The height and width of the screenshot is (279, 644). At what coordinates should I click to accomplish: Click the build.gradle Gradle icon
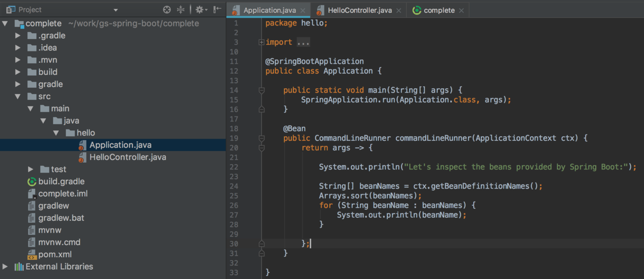point(32,181)
